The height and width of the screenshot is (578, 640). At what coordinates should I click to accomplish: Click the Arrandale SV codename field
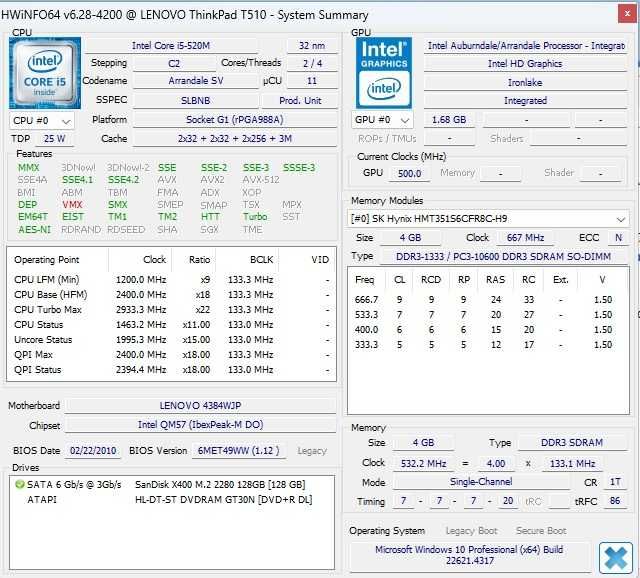[196, 81]
